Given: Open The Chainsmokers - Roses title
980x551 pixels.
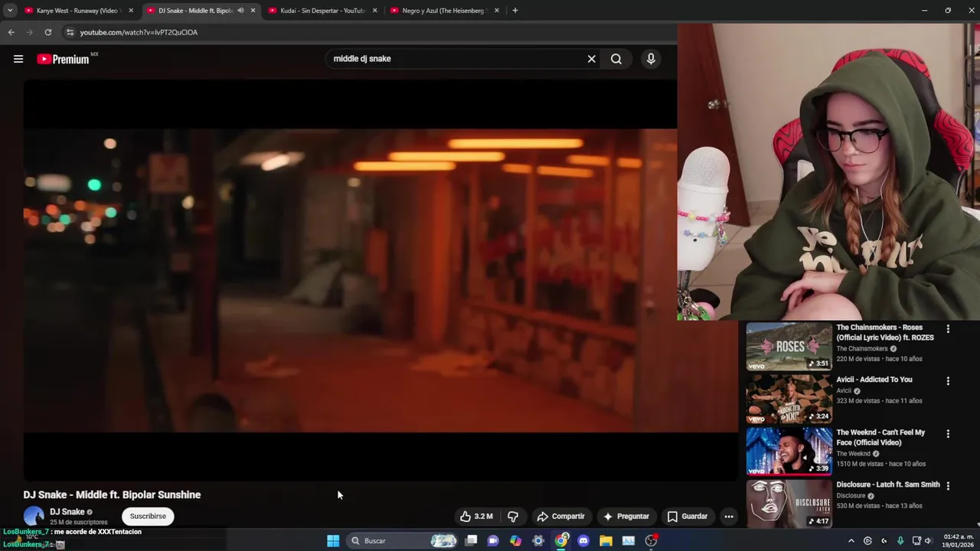Looking at the screenshot, I should pyautogui.click(x=885, y=333).
